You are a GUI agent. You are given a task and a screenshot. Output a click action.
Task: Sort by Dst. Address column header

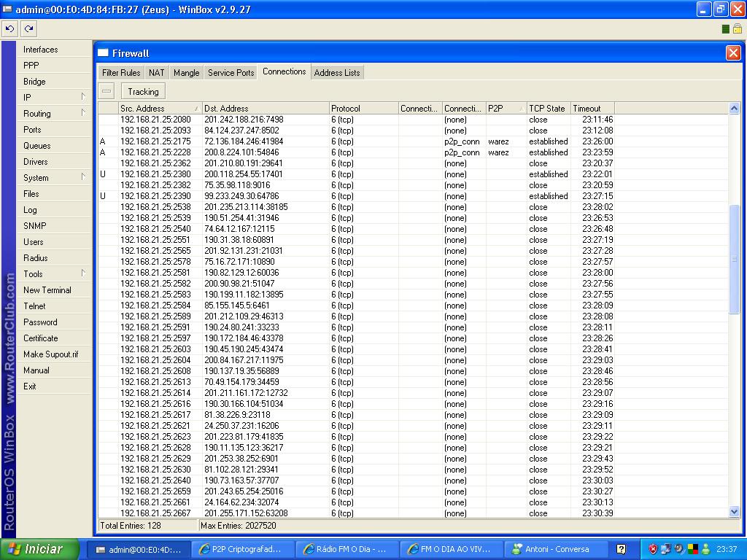266,108
